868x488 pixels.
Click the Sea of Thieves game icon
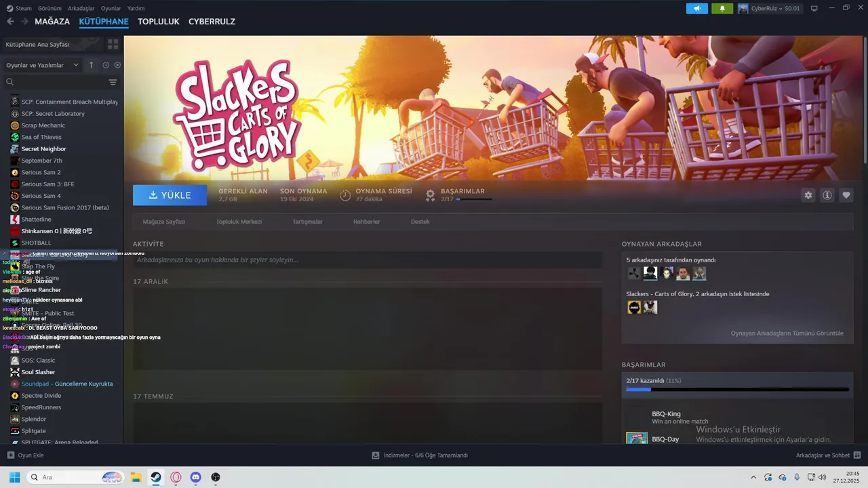tap(15, 137)
